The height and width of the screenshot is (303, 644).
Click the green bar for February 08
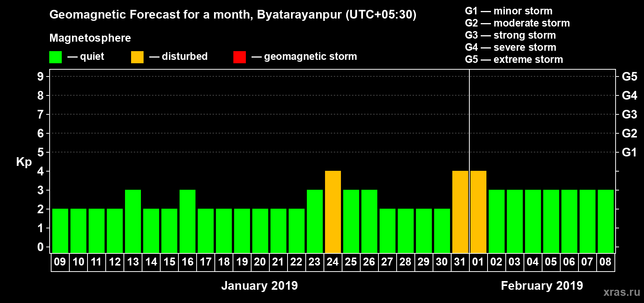click(x=606, y=221)
